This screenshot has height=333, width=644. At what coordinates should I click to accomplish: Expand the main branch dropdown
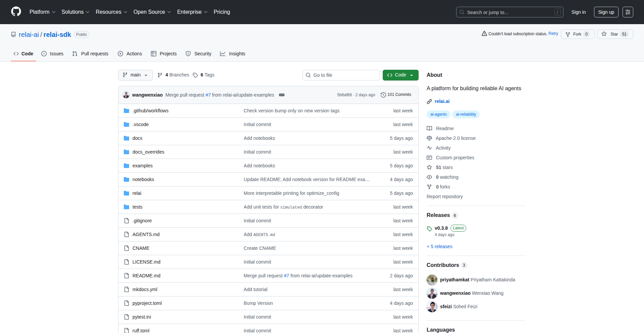click(x=135, y=75)
